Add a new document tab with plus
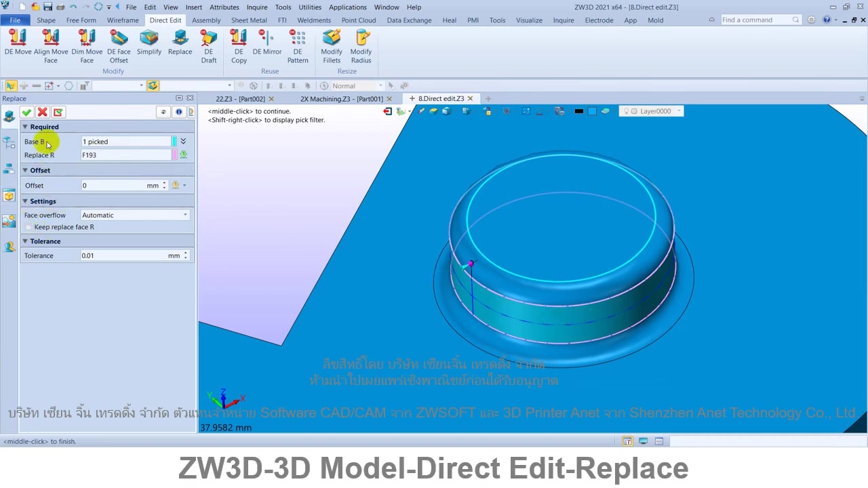This screenshot has height=488, width=868. pos(488,99)
